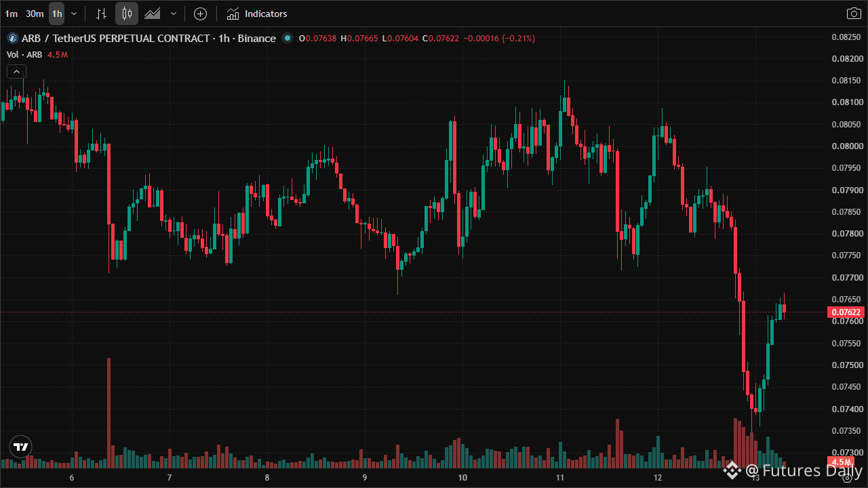Click date label 12 on the time axis

pyautogui.click(x=658, y=478)
